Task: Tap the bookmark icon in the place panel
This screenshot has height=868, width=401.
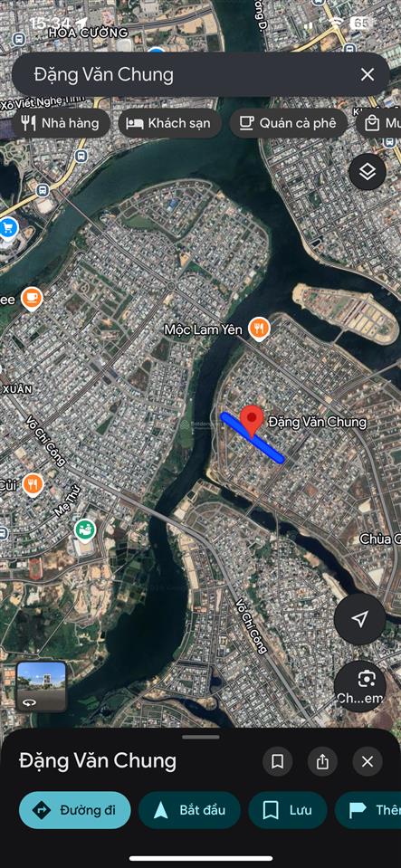Action: click(278, 762)
